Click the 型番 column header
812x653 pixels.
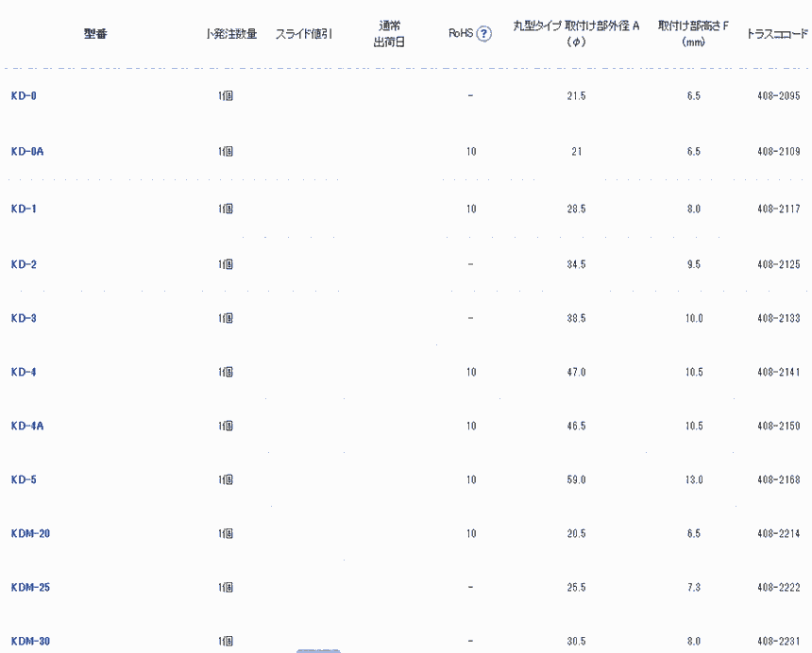[94, 34]
